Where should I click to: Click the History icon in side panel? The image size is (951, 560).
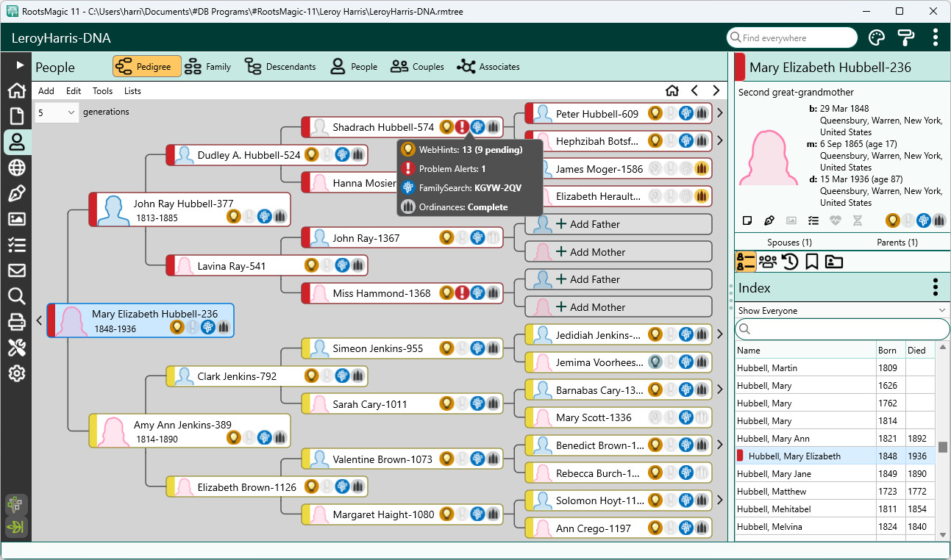point(789,262)
